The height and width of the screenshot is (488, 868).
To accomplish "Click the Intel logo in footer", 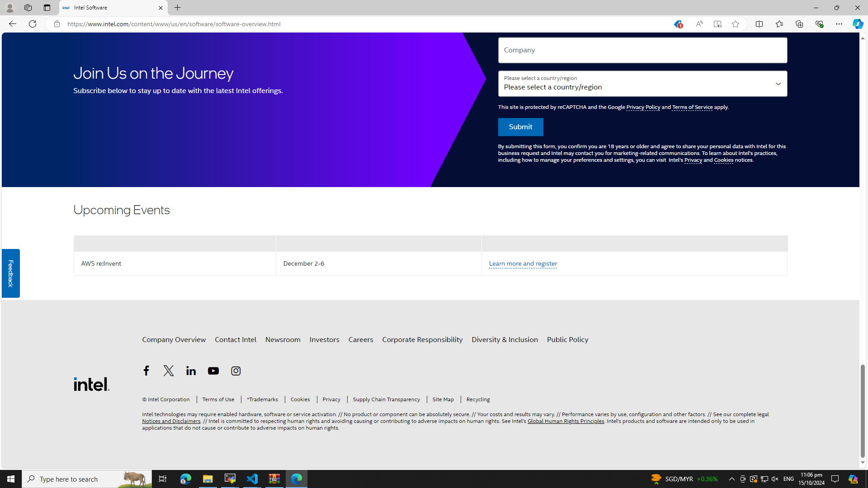I will (x=92, y=384).
